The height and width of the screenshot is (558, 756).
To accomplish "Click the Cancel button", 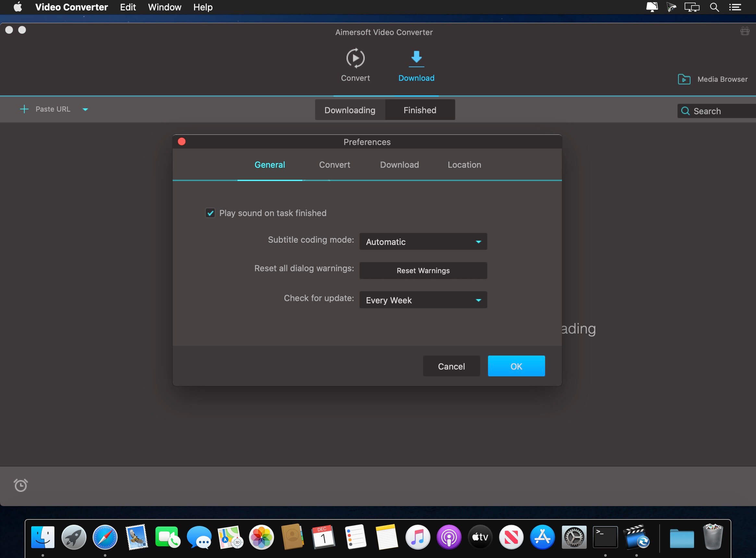I will (x=452, y=366).
